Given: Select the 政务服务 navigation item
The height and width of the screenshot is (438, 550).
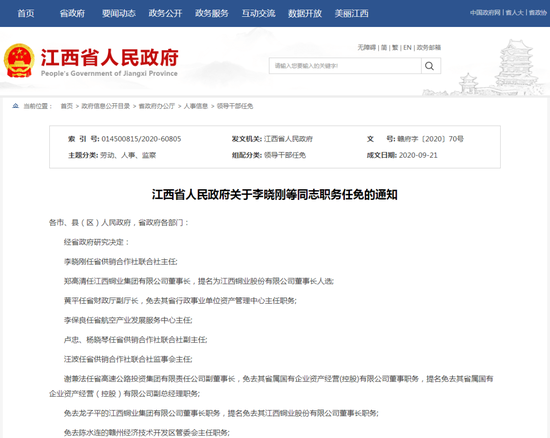Looking at the screenshot, I should (x=212, y=13).
